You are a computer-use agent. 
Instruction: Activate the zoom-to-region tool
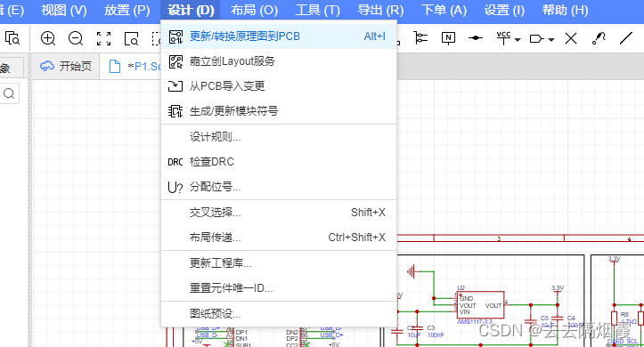[x=132, y=38]
